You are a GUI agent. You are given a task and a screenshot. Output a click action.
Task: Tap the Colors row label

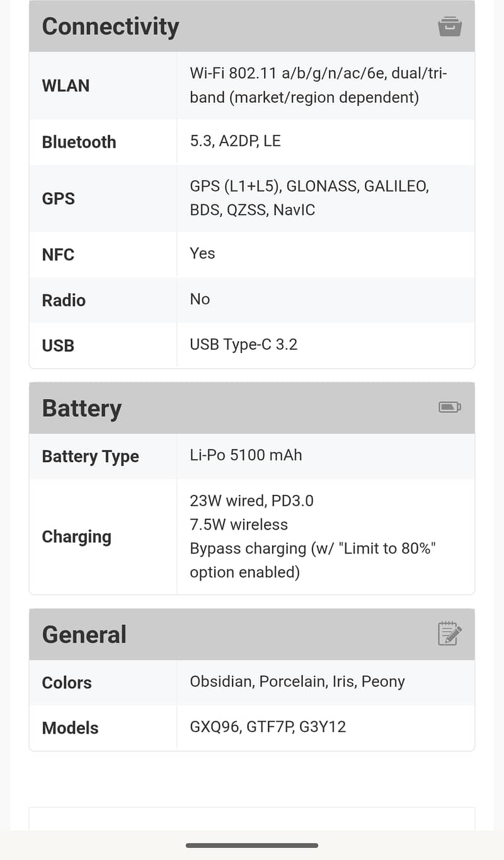[x=67, y=682]
